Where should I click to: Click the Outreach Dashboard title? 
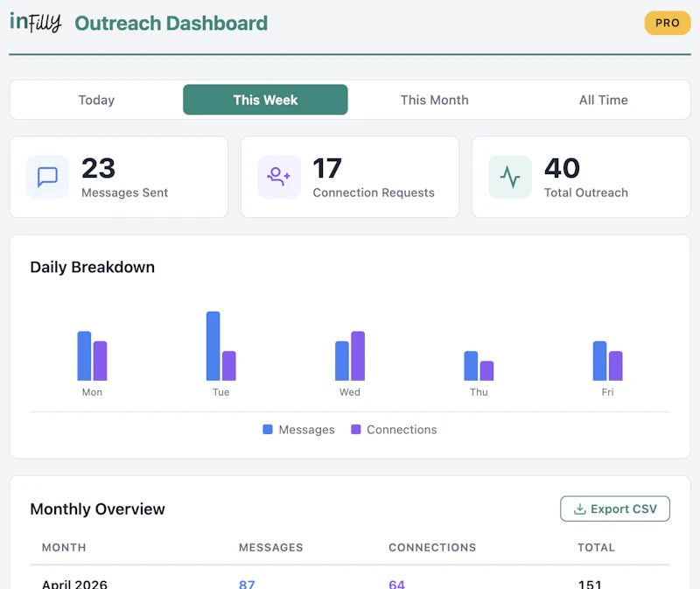pyautogui.click(x=171, y=24)
